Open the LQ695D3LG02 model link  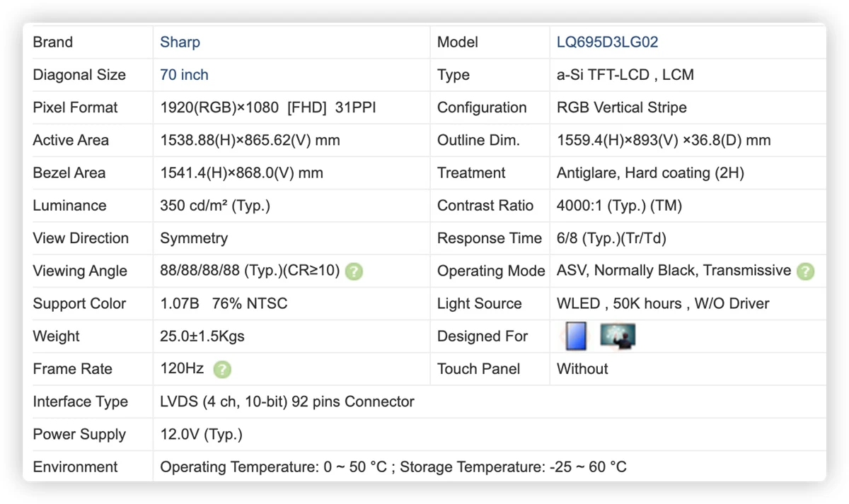point(607,42)
